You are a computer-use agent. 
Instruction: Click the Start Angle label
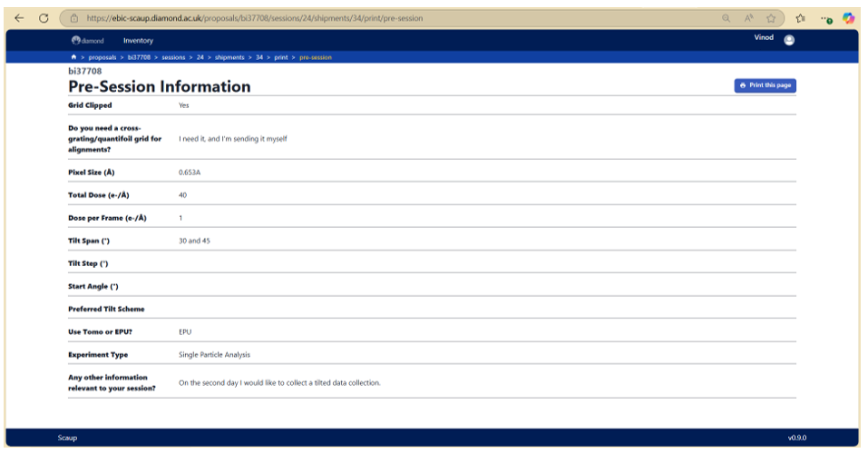click(x=93, y=286)
